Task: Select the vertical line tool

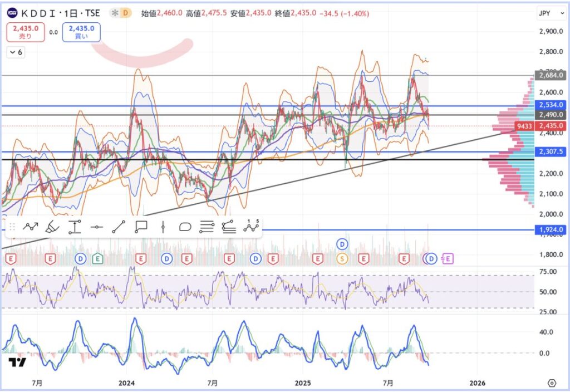Action: click(163, 227)
